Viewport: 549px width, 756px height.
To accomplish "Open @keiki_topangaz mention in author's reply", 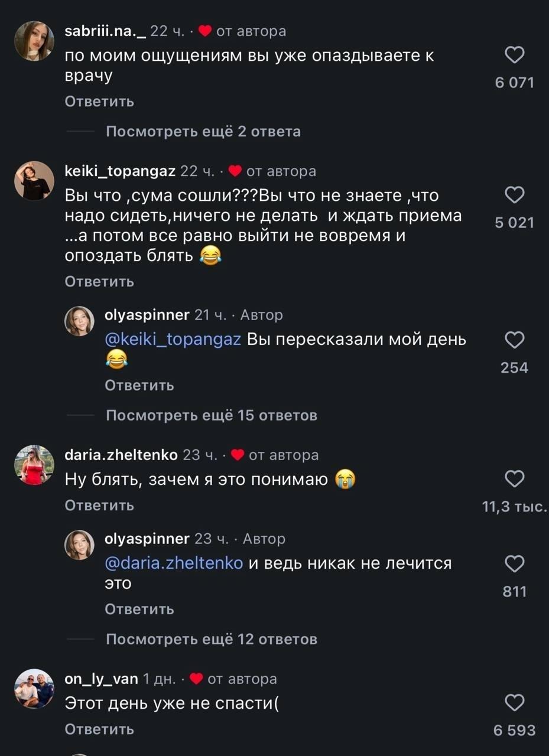I will point(173,340).
